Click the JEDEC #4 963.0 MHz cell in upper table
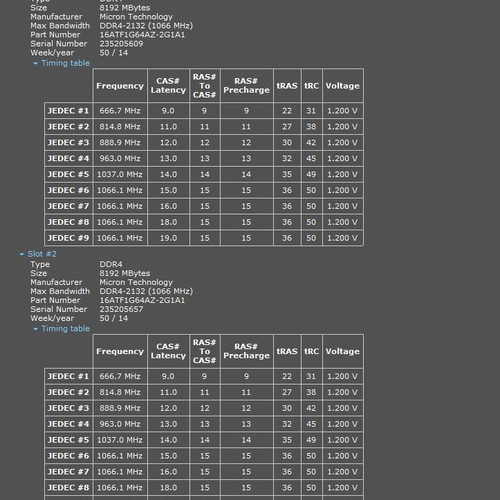This screenshot has height=500, width=500. coord(120,158)
